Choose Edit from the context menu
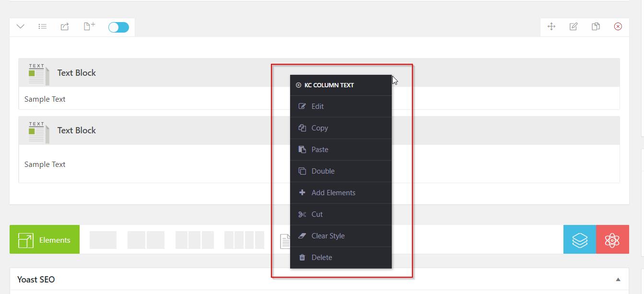This screenshot has width=644, height=294. [341, 106]
